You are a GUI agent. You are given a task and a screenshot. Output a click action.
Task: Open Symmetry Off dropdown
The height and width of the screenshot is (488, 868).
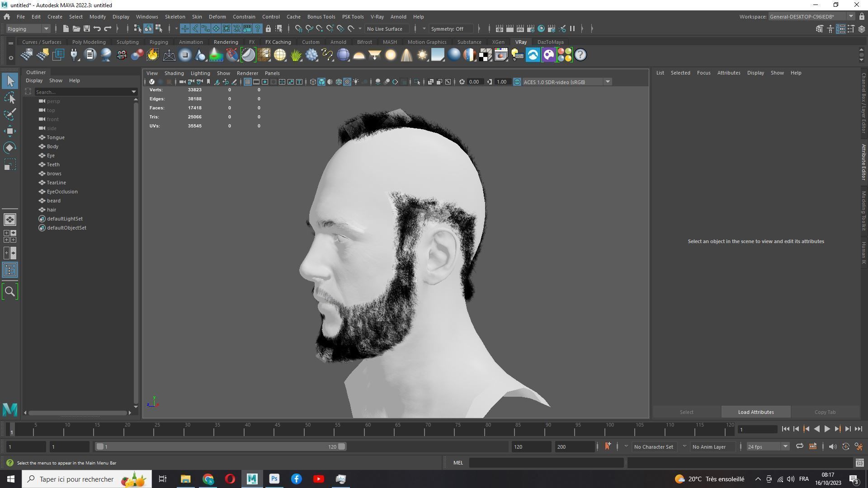click(451, 29)
